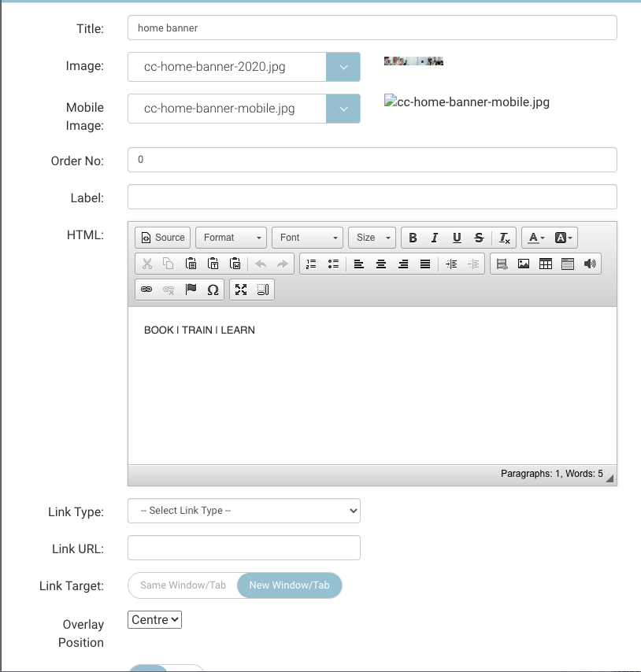Insert an image via the editor toolbar

coord(524,264)
